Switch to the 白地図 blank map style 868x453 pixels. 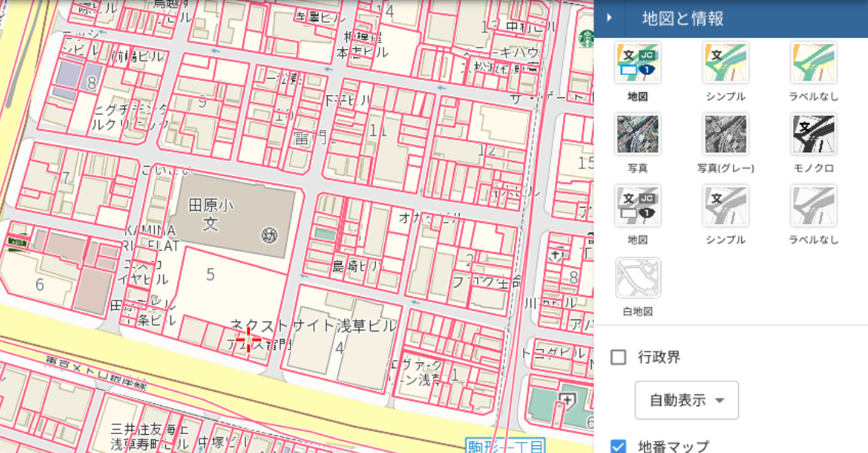638,277
